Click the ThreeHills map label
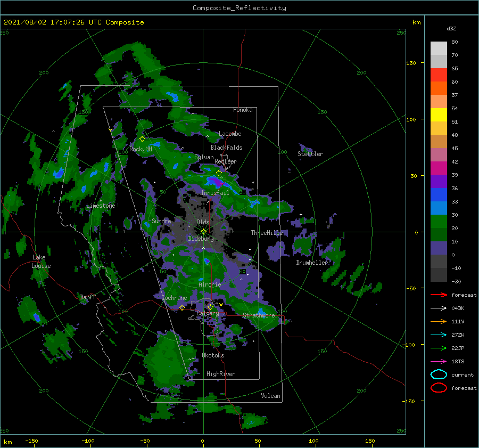The image size is (479, 448). [267, 233]
